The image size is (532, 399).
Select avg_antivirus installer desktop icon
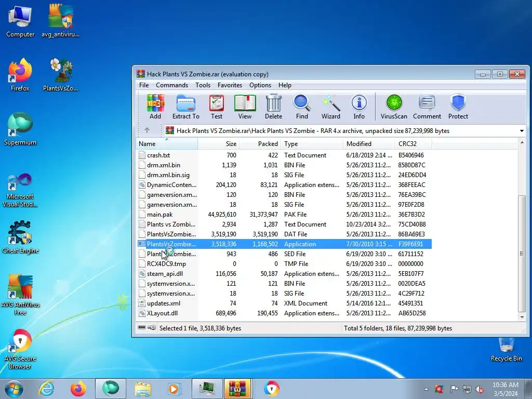point(60,21)
